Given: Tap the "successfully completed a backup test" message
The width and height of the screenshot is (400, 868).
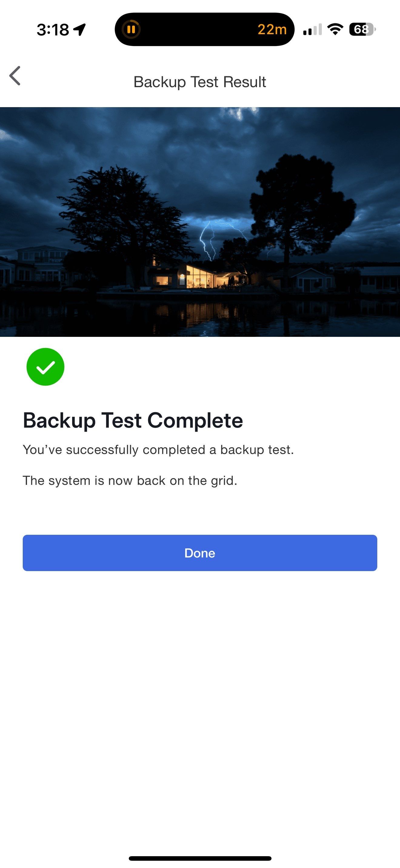Looking at the screenshot, I should point(158,450).
